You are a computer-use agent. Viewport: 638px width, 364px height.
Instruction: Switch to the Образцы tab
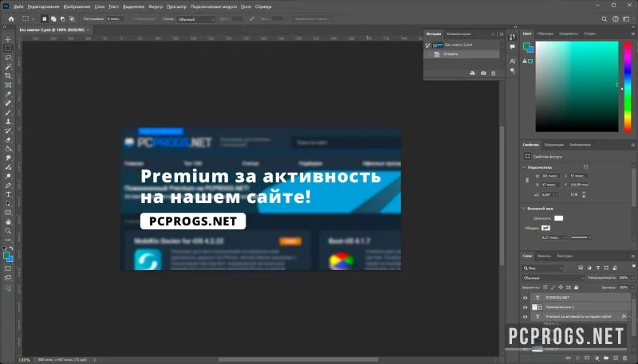[545, 33]
